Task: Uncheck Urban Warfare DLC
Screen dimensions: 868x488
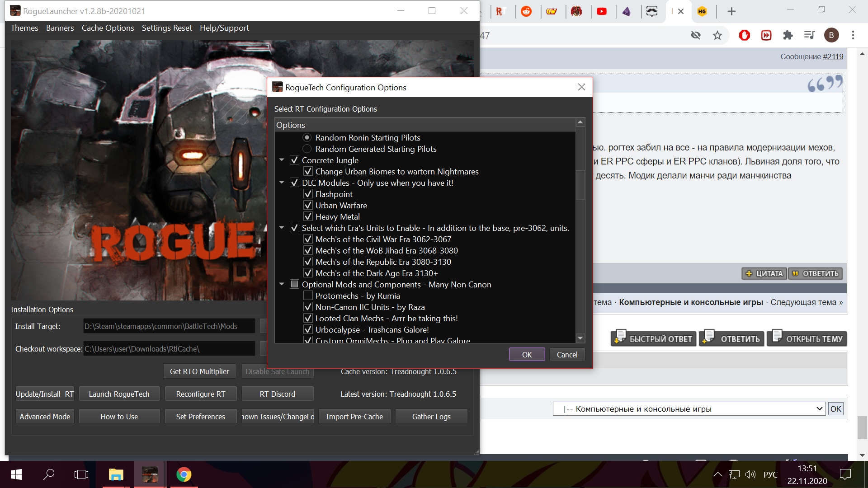Action: click(x=308, y=205)
